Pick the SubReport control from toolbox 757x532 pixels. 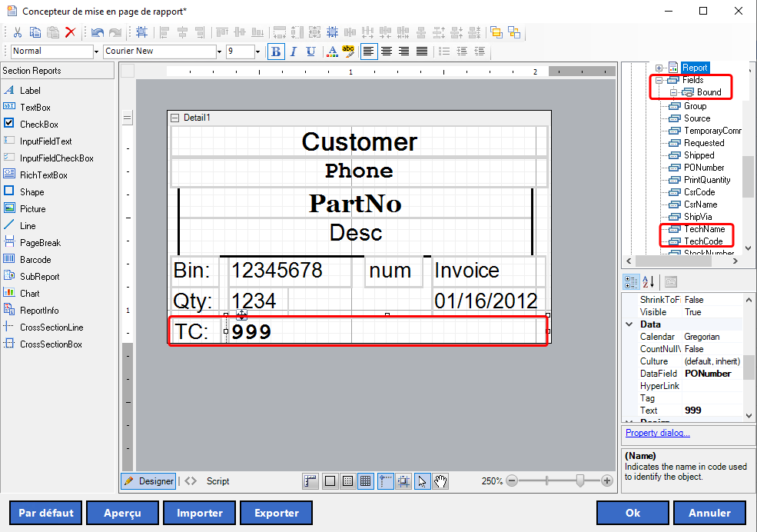point(39,277)
